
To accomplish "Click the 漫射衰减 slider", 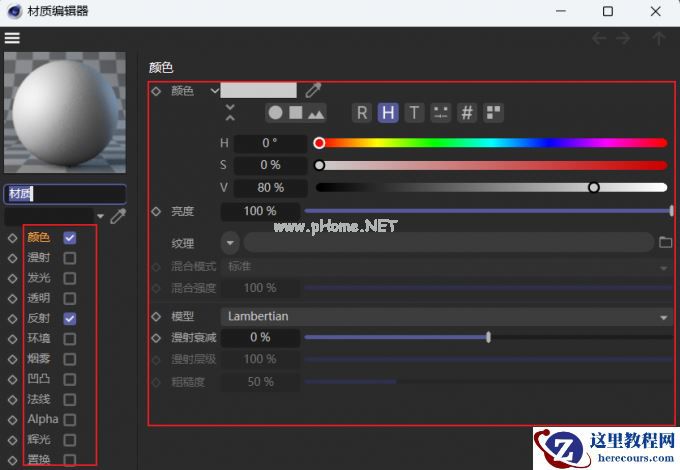I will tap(488, 337).
